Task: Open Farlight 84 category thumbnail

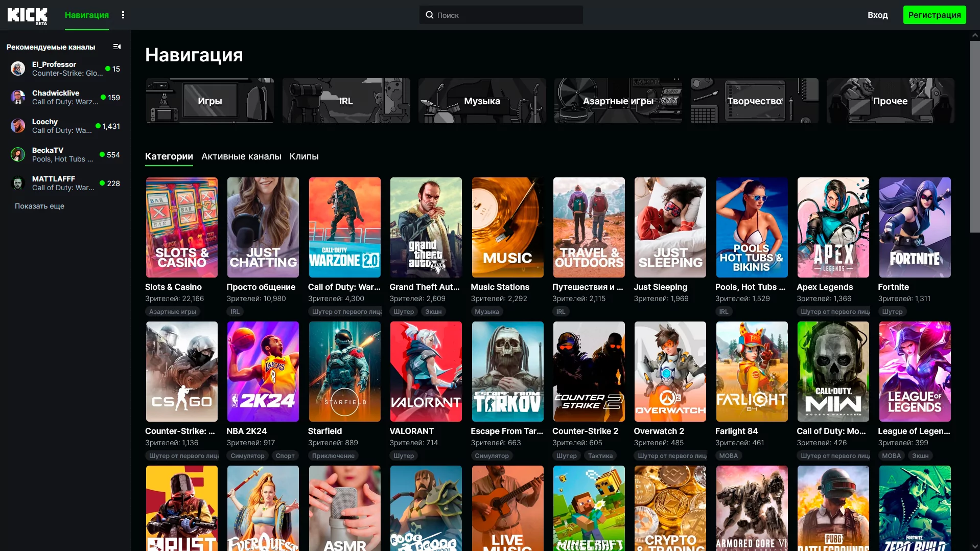Action: pos(752,372)
